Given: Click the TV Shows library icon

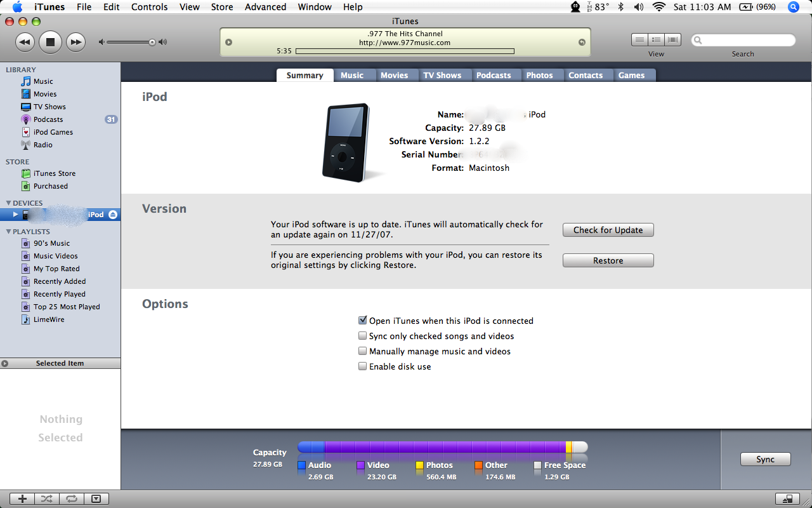Looking at the screenshot, I should point(26,107).
